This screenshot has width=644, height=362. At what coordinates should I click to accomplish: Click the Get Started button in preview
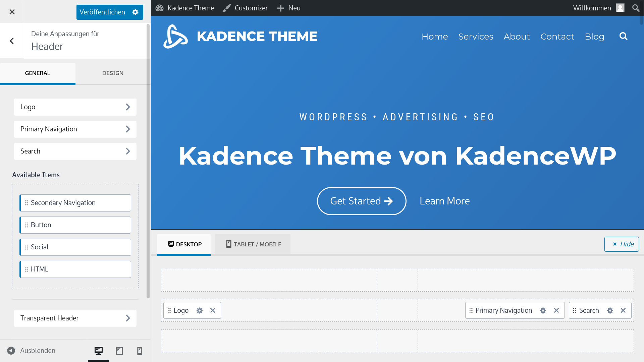[x=361, y=201]
